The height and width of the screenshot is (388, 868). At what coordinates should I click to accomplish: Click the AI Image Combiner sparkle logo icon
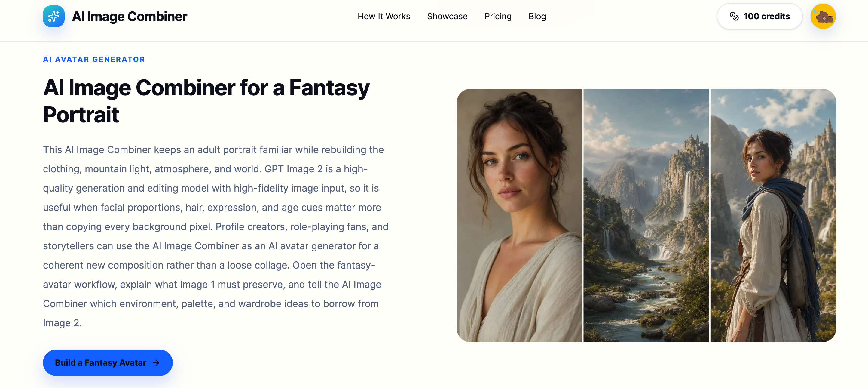click(53, 16)
